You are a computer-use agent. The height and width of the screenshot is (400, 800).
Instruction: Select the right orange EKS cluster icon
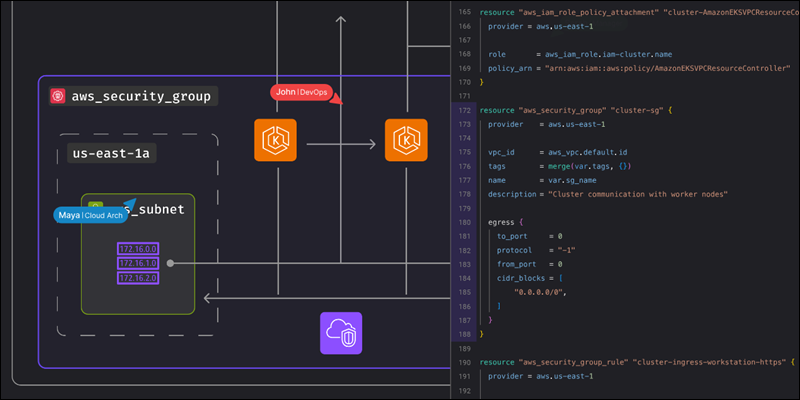tap(406, 140)
